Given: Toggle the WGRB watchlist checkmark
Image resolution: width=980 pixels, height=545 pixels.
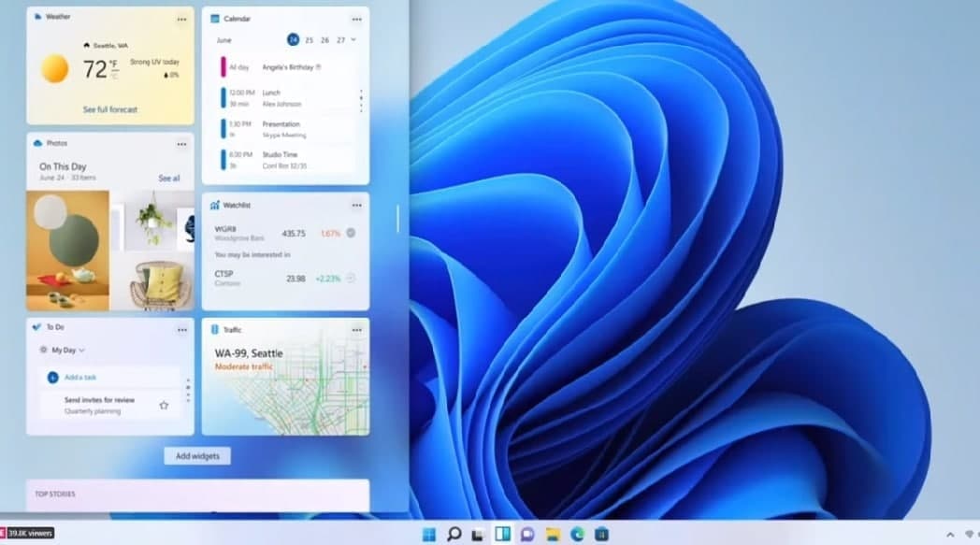Looking at the screenshot, I should pyautogui.click(x=351, y=233).
